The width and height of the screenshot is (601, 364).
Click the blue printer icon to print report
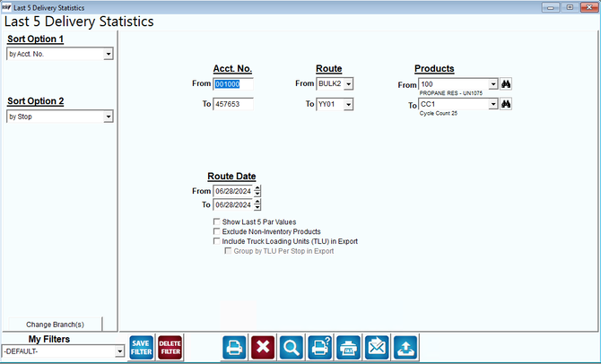(x=234, y=348)
